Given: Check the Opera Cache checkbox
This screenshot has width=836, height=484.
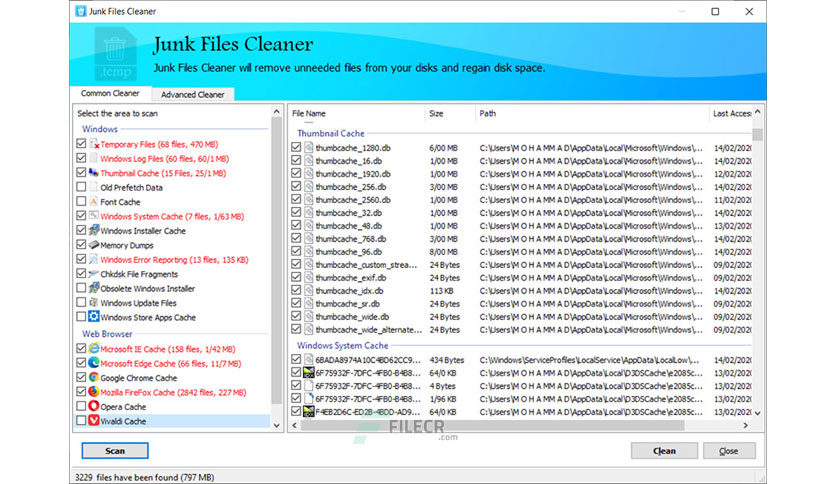Looking at the screenshot, I should tap(81, 406).
